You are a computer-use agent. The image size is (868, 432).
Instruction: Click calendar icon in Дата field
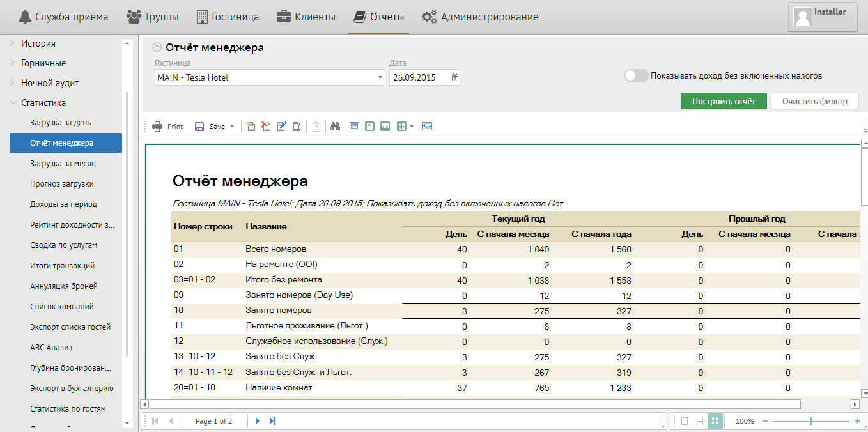click(x=454, y=77)
